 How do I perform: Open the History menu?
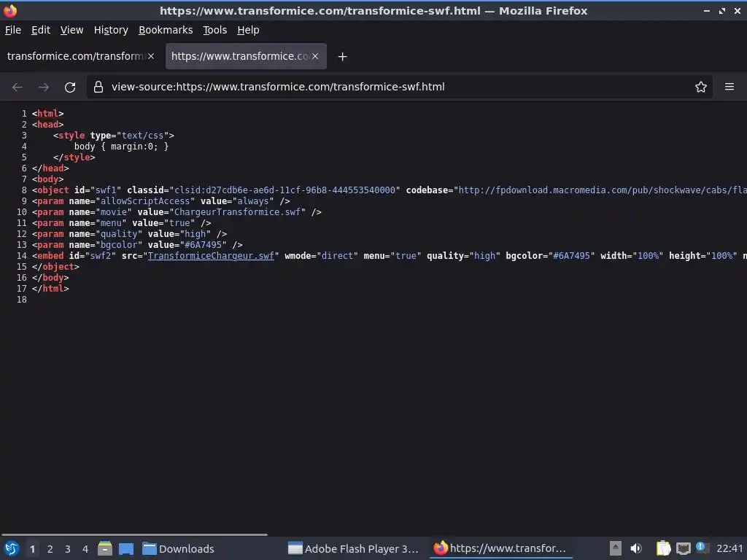(111, 30)
